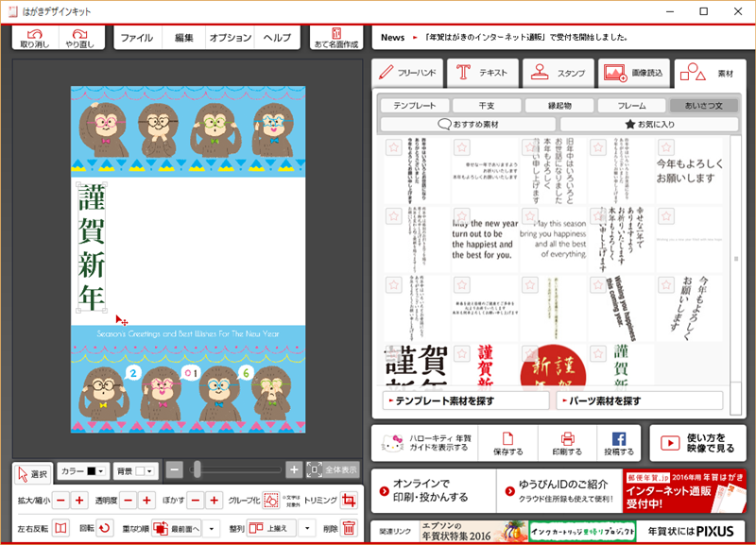
Task: Open the 背景 background dropdown
Action: (x=137, y=469)
